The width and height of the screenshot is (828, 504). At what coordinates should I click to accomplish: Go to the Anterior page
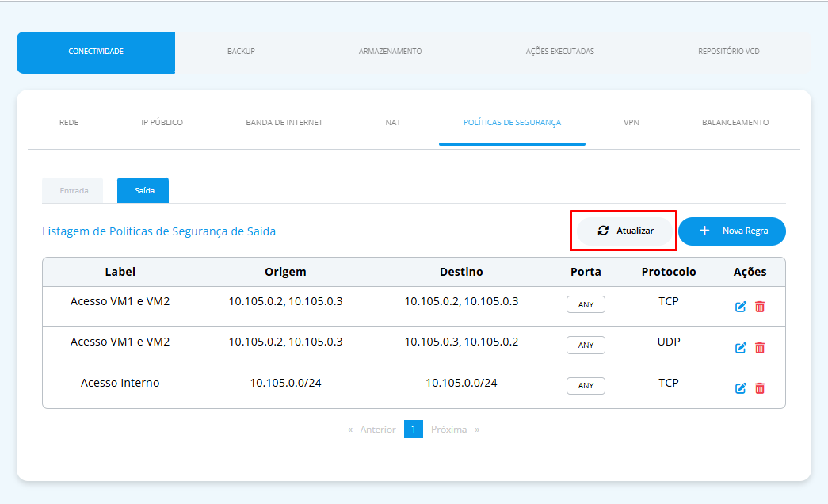point(378,430)
